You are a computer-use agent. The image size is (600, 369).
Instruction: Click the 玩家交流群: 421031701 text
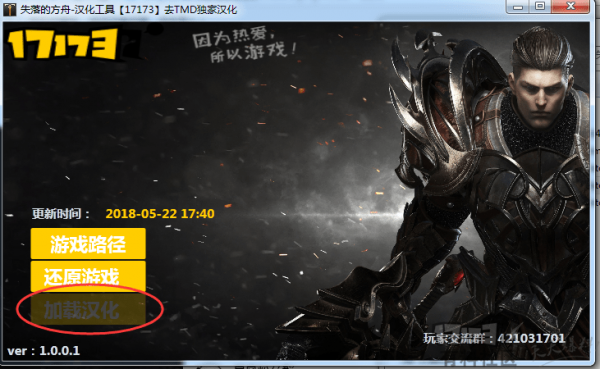point(494,338)
